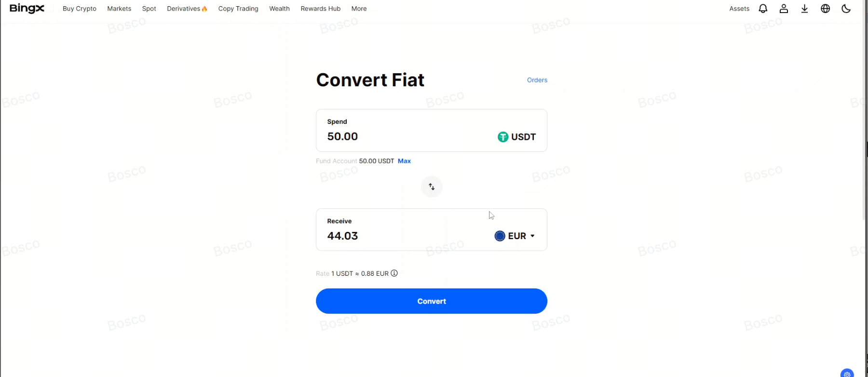
Task: Click the Max amount link
Action: click(x=404, y=161)
